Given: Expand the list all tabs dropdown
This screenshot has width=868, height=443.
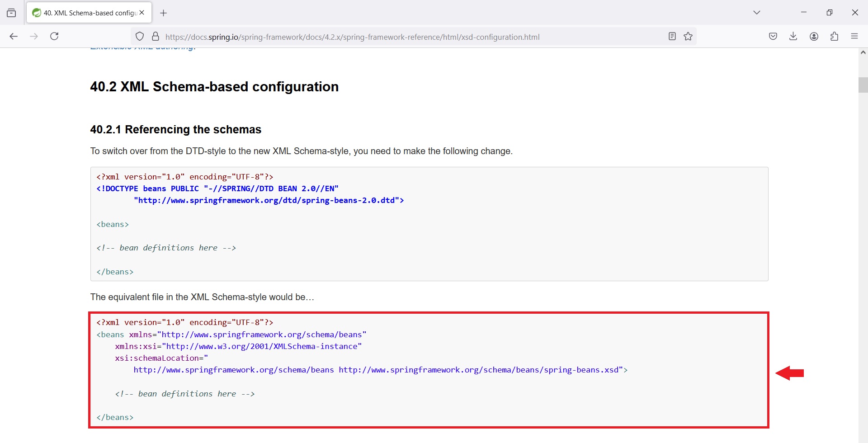Looking at the screenshot, I should point(757,13).
